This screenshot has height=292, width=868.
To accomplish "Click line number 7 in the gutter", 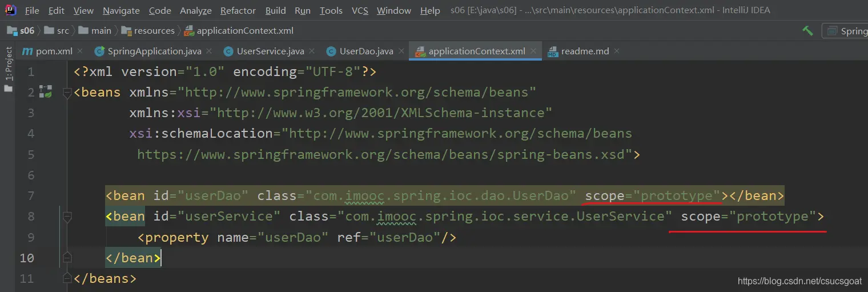I will point(31,196).
